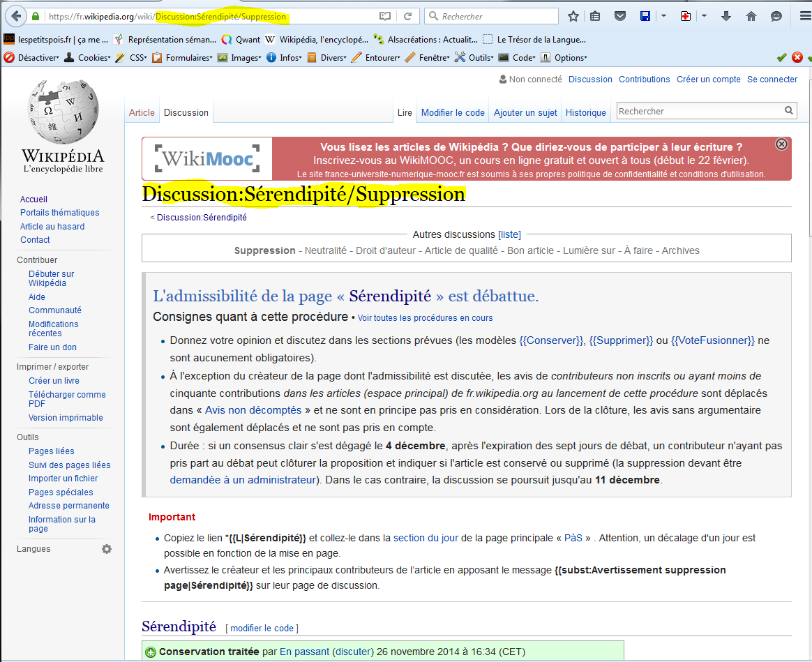Bookmark this page with the star icon

pos(573,16)
